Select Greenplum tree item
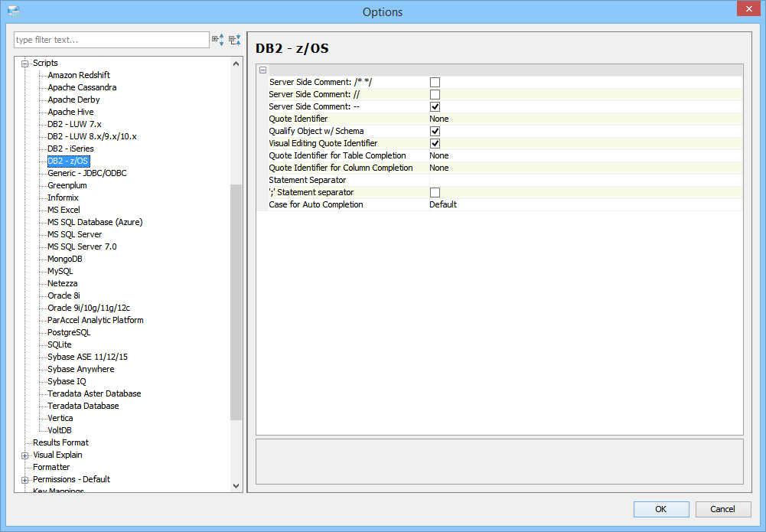The image size is (766, 532). [x=67, y=185]
